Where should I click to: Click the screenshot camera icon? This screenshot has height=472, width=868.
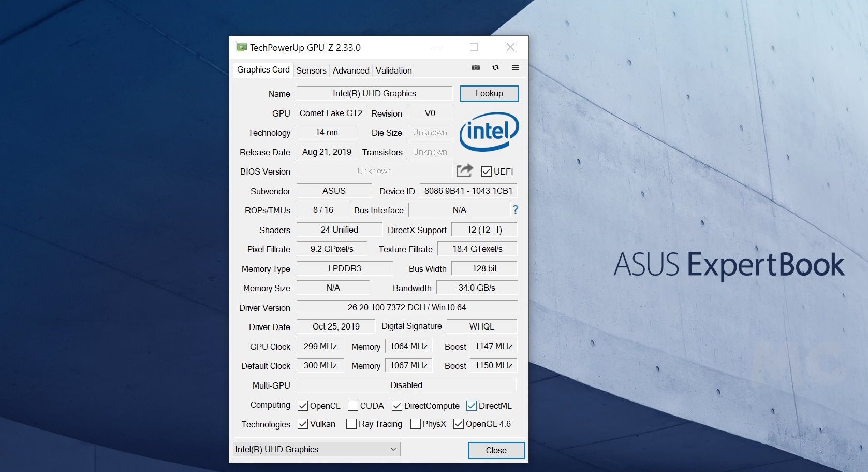coord(475,67)
